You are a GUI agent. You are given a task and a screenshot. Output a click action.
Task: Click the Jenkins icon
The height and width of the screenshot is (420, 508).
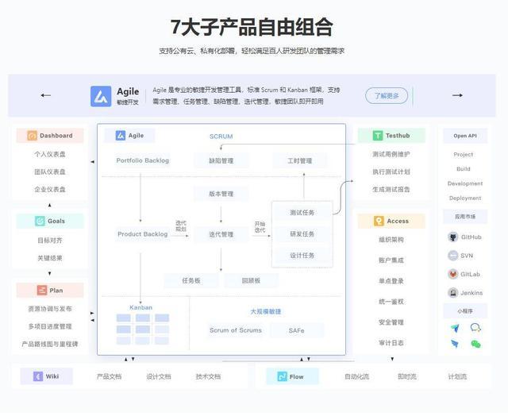click(453, 293)
